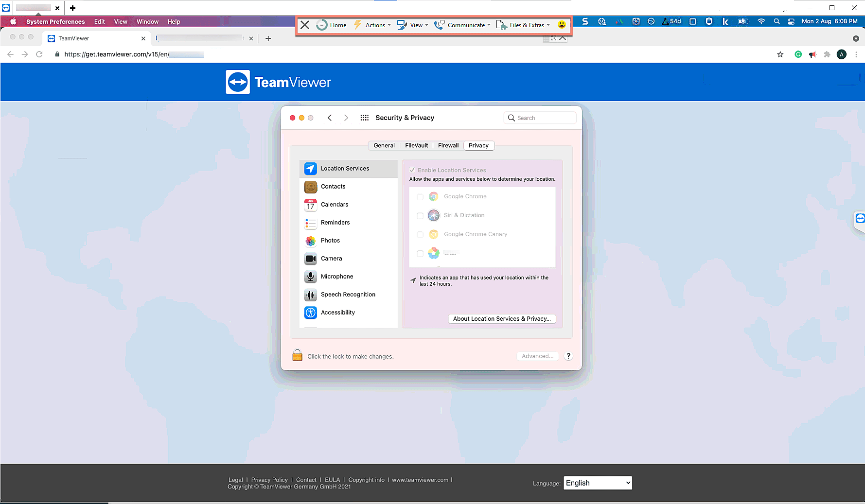This screenshot has width=865, height=504.
Task: Select the Accessibility privacy category
Action: (x=337, y=313)
